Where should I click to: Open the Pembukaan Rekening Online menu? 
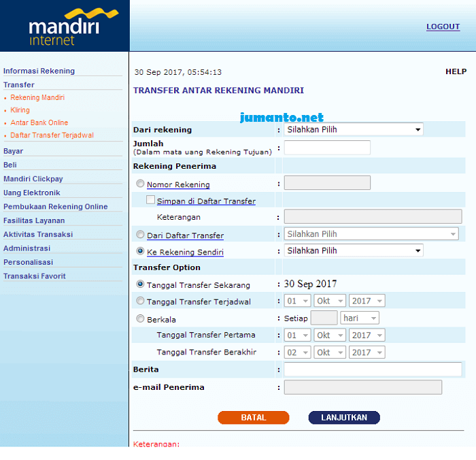coord(56,206)
